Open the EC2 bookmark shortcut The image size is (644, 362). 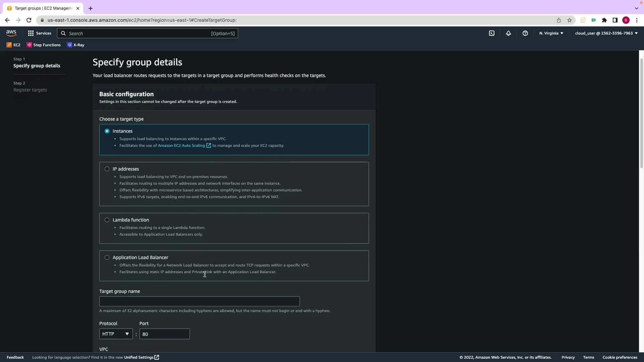(x=13, y=45)
